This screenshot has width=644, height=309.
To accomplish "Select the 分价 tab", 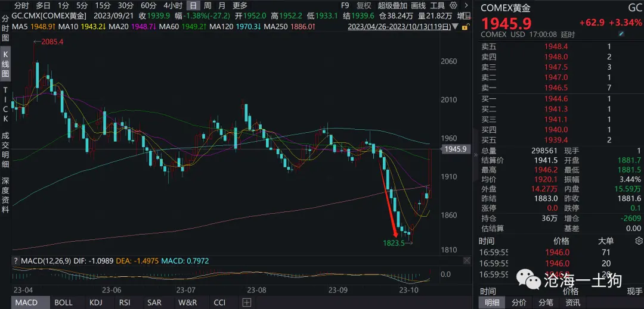I will point(519,303).
